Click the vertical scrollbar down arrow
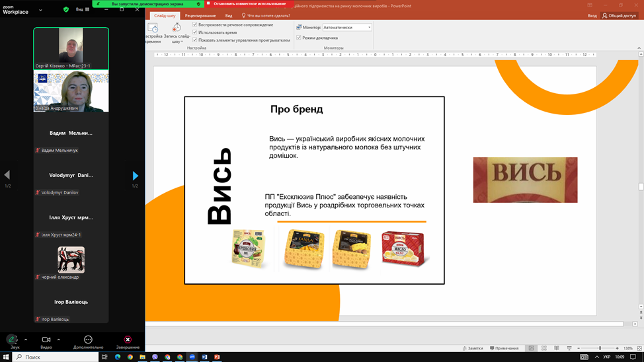 click(641, 307)
